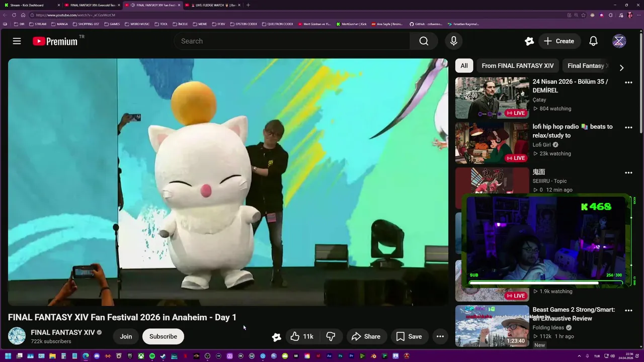Screen dimensions: 644x362
Task: Open Spotify from the taskbar
Action: (152, 356)
